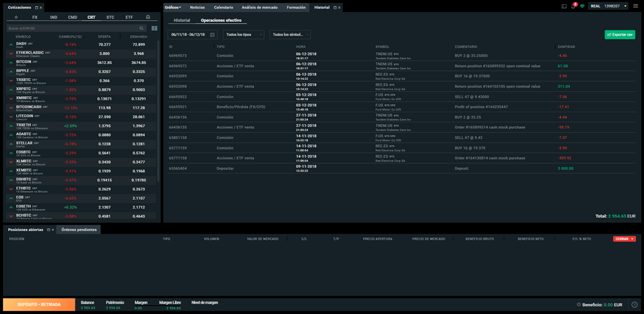Click the search magnifier in the quotes panel
Image resolution: width=644 pixels, height=314 pixels.
pos(142,28)
